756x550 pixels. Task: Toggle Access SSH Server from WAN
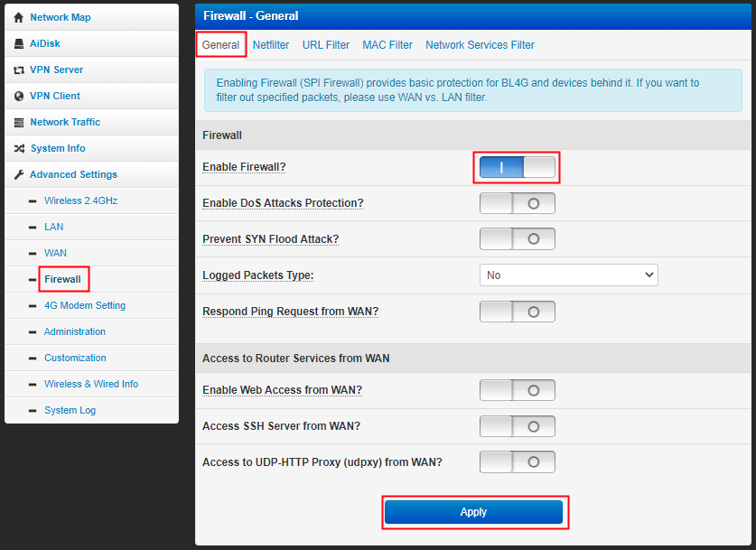517,426
